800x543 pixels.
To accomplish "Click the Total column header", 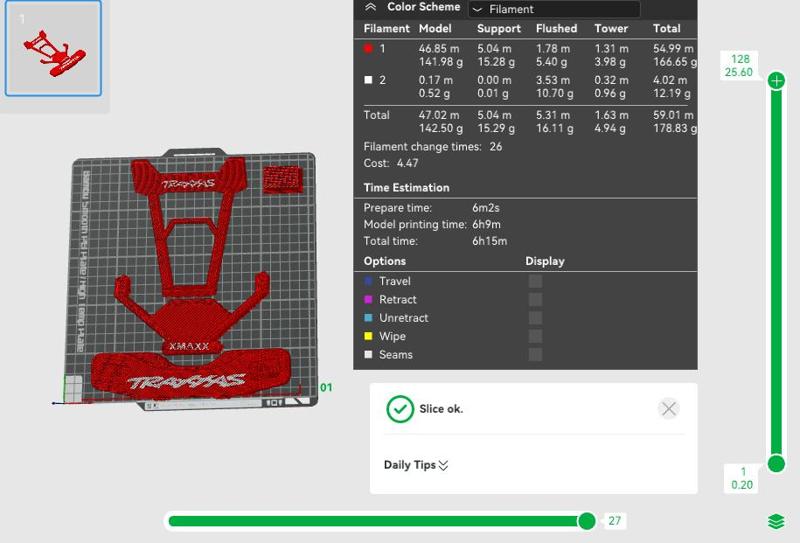I will point(666,29).
